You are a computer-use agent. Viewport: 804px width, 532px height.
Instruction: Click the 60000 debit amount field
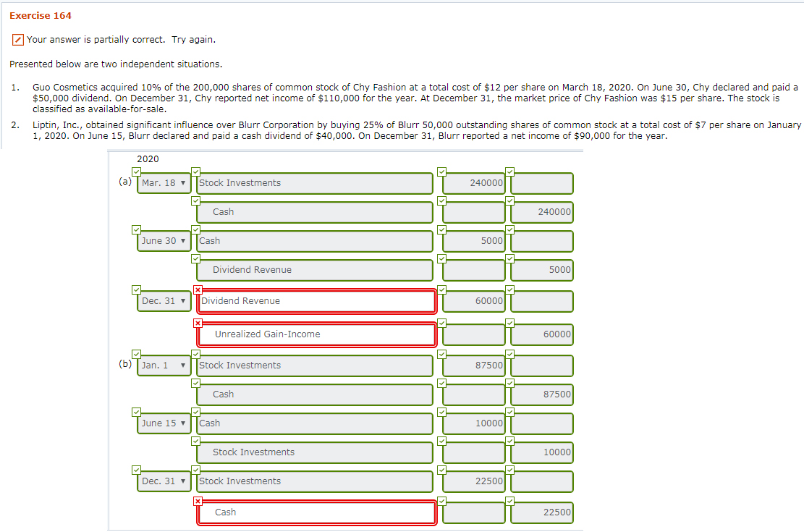(x=474, y=301)
